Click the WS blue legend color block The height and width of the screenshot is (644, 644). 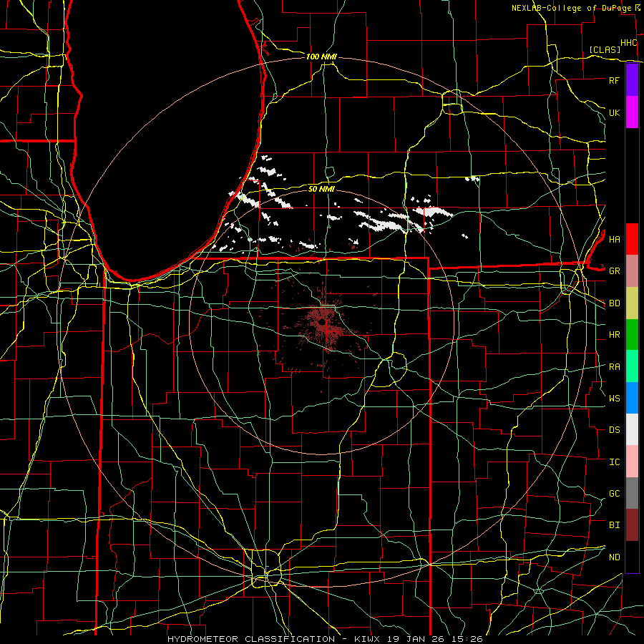click(x=632, y=398)
